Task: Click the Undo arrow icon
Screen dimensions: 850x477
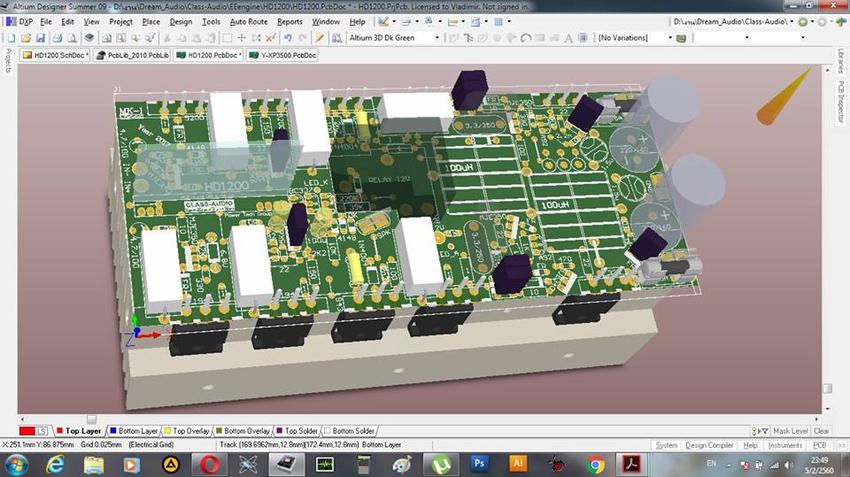Action: coord(288,38)
